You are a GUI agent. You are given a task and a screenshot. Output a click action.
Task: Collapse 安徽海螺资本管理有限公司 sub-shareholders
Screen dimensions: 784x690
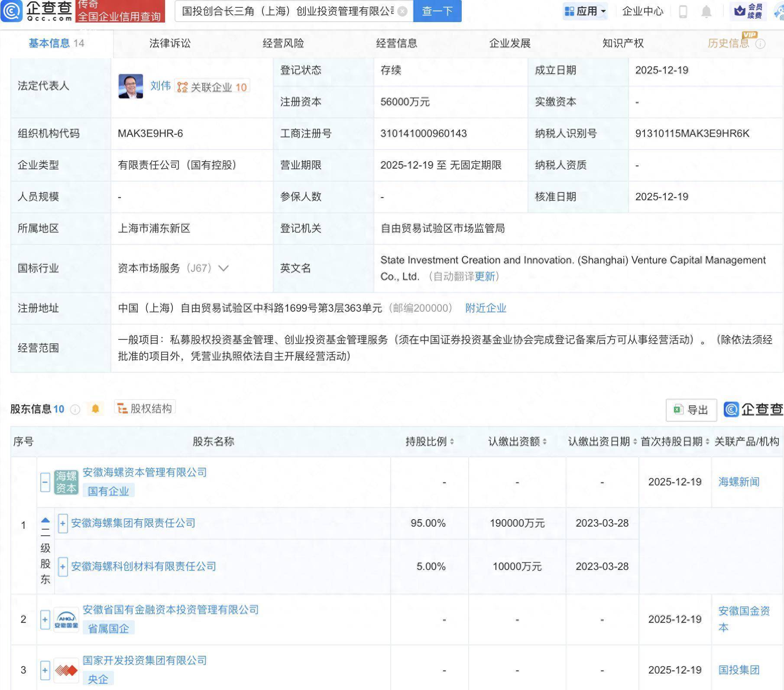[45, 482]
